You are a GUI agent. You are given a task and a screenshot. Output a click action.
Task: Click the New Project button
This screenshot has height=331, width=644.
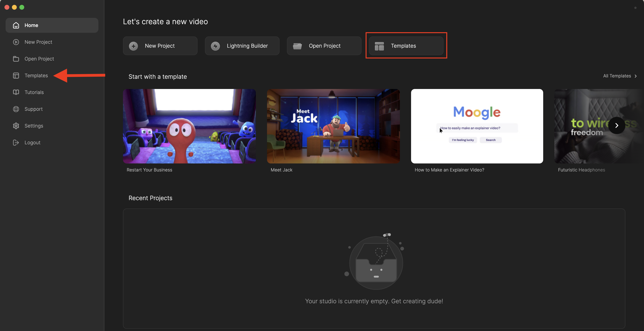tap(160, 46)
